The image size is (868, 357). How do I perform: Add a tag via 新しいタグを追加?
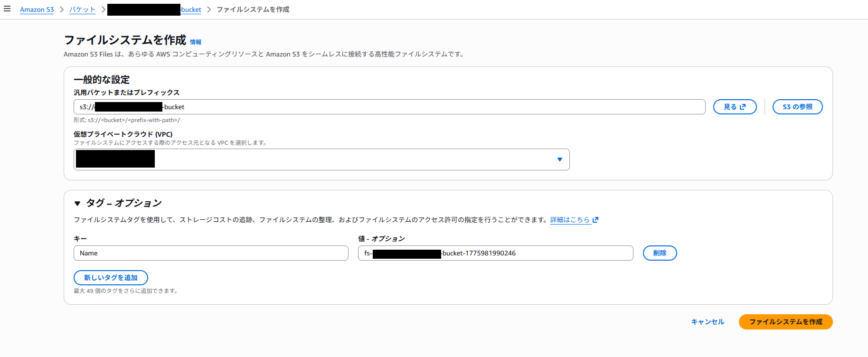coord(111,278)
